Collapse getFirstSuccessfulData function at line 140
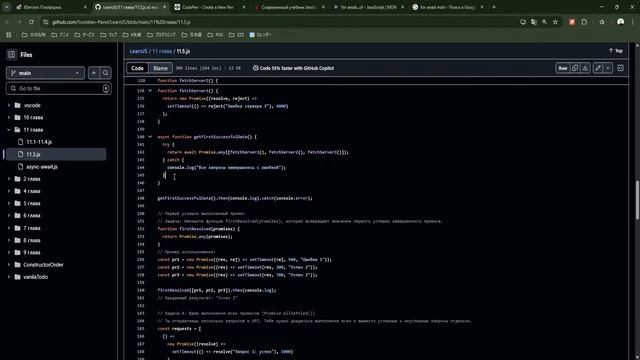The height and width of the screenshot is (360, 640). [150, 137]
